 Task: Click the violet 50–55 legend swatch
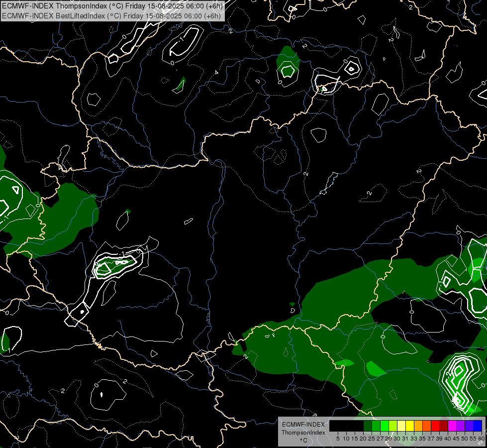(x=469, y=426)
